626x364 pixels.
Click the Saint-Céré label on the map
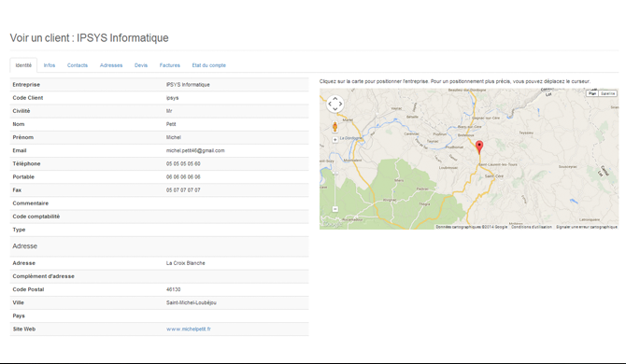(494, 175)
